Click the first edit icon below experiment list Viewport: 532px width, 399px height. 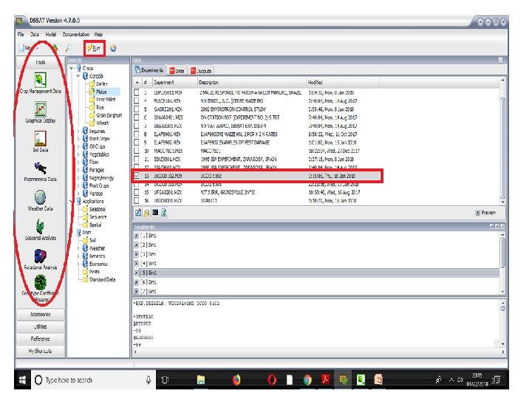[138, 213]
